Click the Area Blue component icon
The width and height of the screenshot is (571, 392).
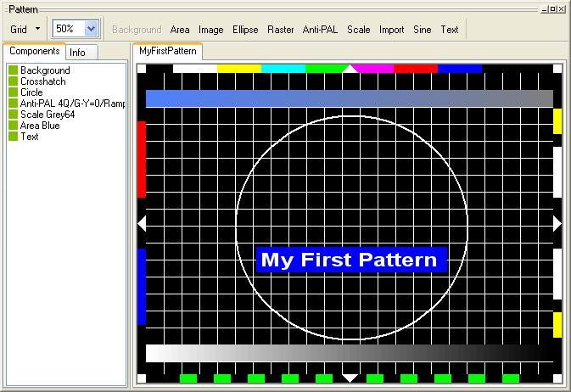click(x=14, y=126)
